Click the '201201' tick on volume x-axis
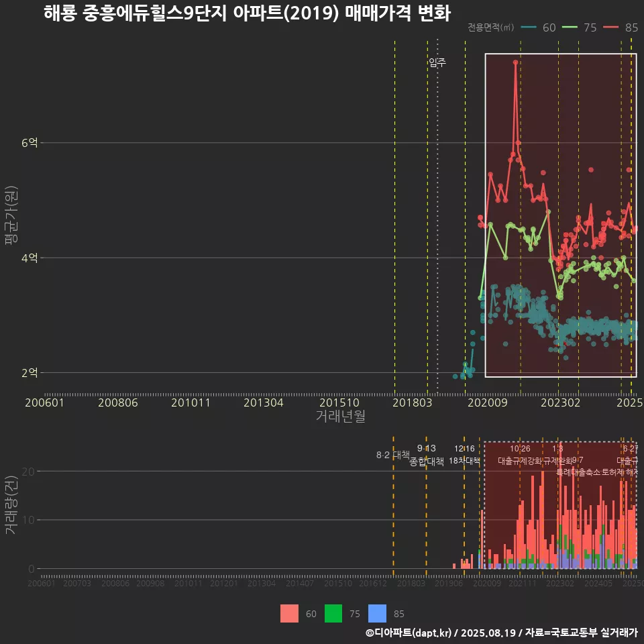The width and height of the screenshot is (644, 644). (224, 583)
